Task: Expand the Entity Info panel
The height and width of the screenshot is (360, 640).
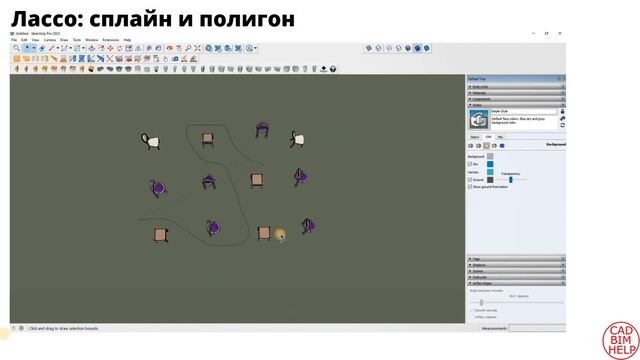Action: pyautogui.click(x=516, y=87)
